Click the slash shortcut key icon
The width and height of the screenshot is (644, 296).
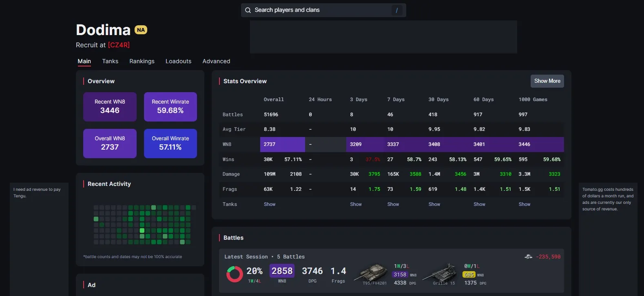(x=397, y=10)
